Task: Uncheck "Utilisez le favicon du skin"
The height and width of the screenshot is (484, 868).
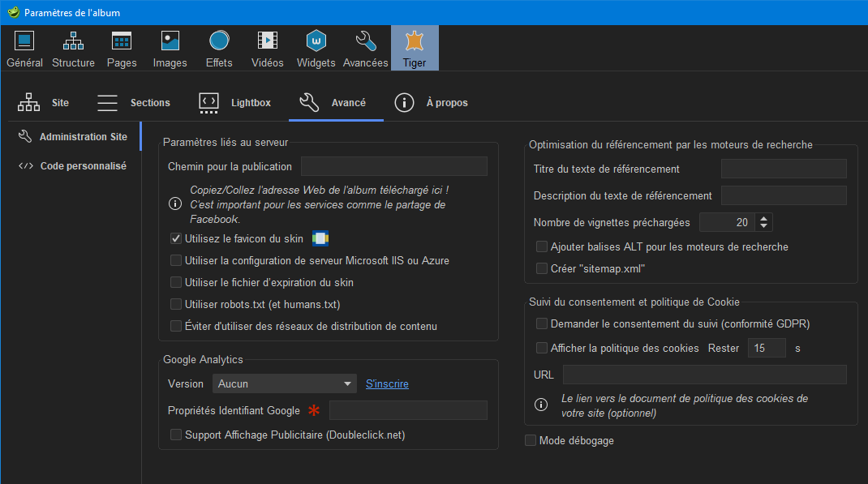Action: coord(175,238)
